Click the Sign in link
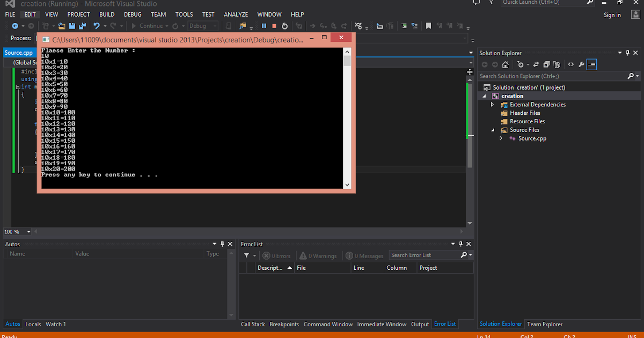Screen dimensions: 644x338 (612, 15)
